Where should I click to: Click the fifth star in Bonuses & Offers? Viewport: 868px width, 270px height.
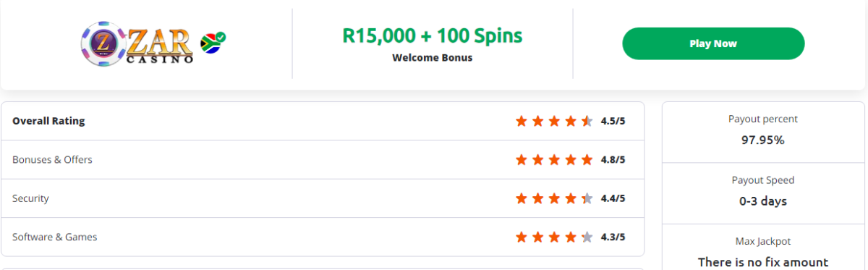coord(587,159)
